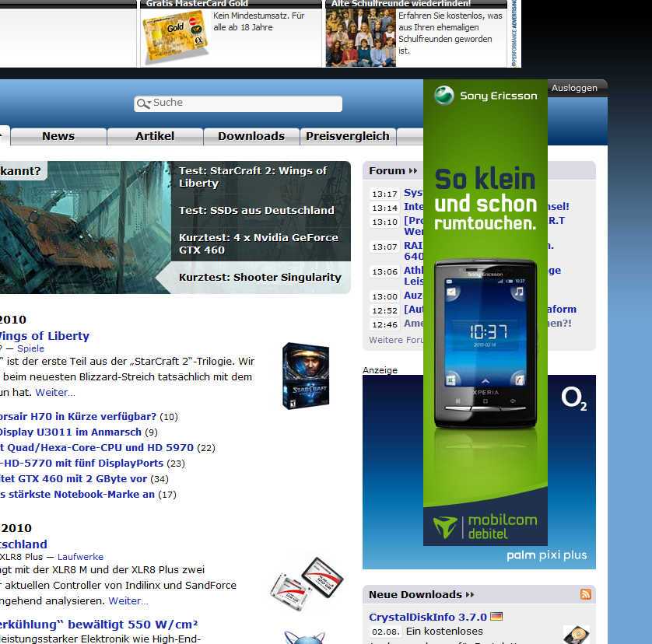
Task: Click the palm pixi plus ad text
Action: pyautogui.click(x=546, y=555)
